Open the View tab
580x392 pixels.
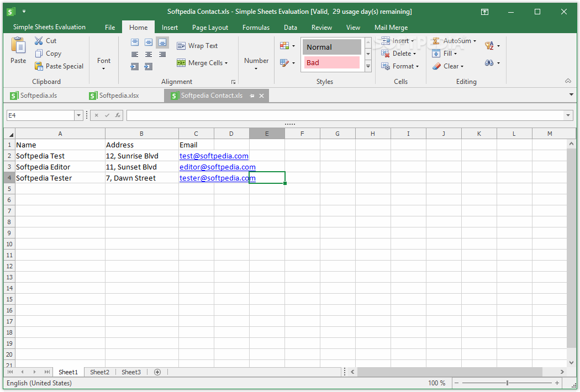point(353,28)
